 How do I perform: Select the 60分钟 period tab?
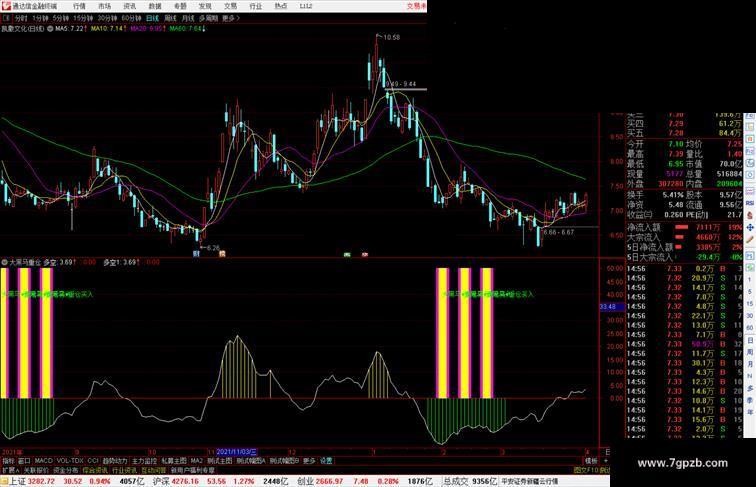131,18
